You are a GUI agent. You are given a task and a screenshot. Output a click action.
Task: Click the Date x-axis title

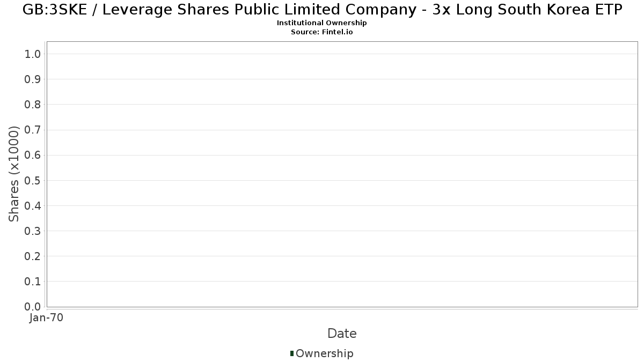[x=342, y=334]
